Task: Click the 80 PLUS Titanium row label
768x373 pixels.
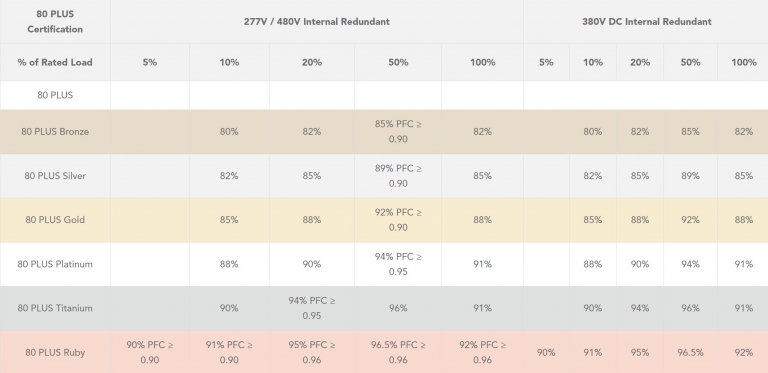Action: 55,308
